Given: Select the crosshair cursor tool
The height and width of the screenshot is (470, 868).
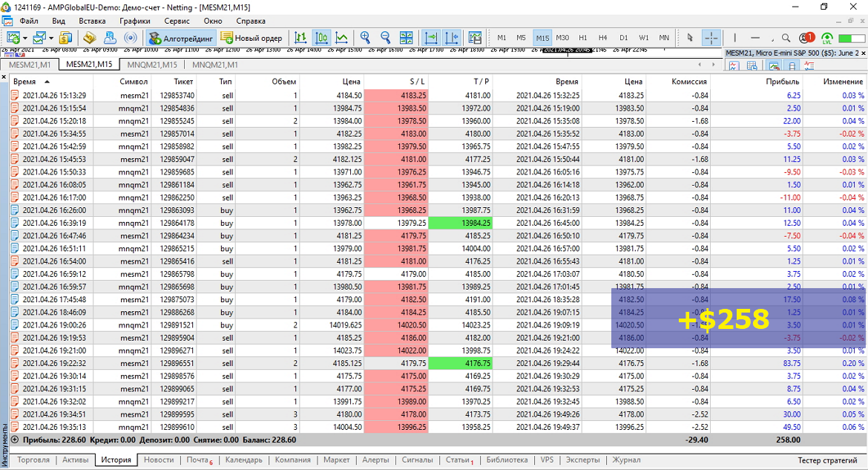Looking at the screenshot, I should (x=711, y=38).
